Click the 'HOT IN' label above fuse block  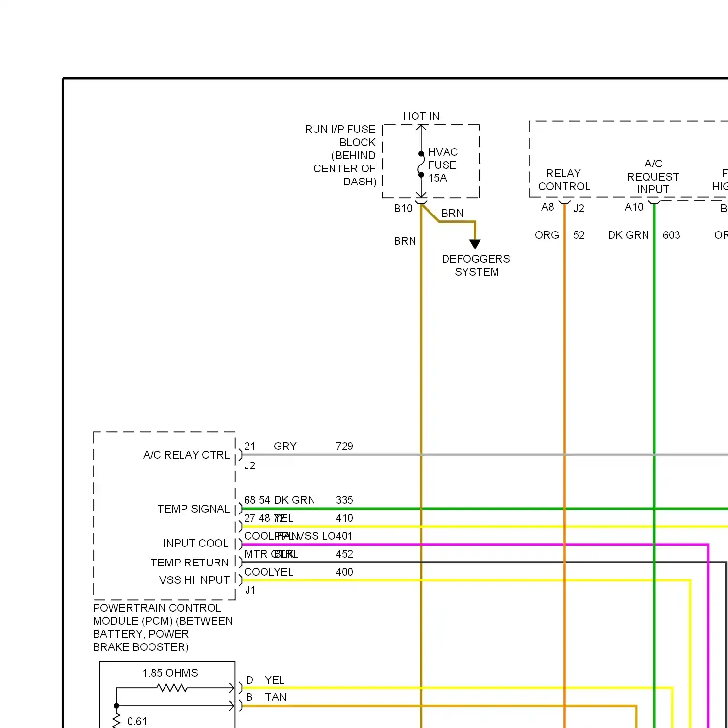tap(421, 116)
